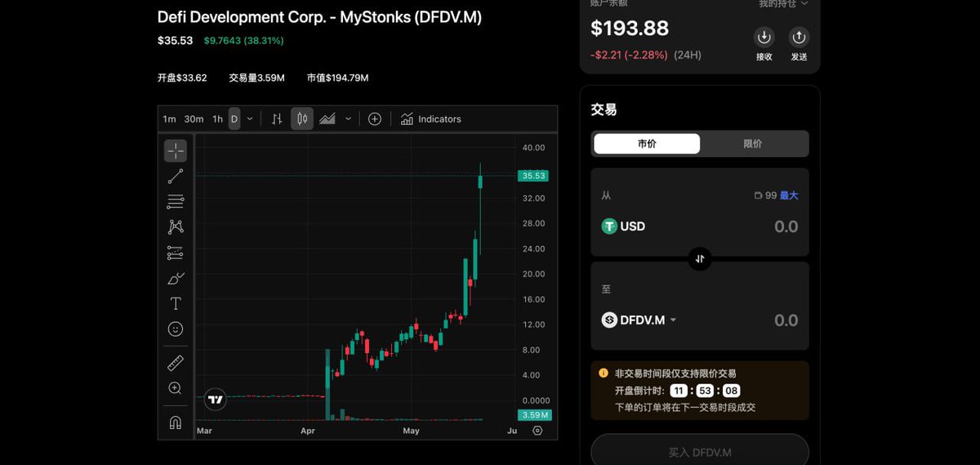Image resolution: width=980 pixels, height=465 pixels.
Task: Click the 开盘$33.62 open price text
Action: pos(182,78)
